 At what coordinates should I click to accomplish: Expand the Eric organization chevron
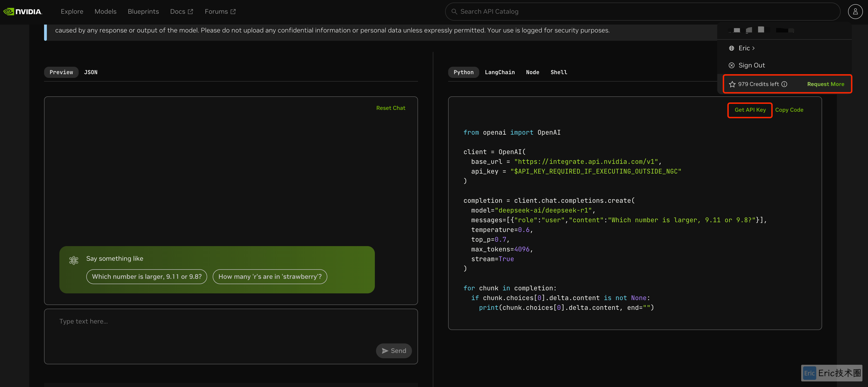pos(753,48)
